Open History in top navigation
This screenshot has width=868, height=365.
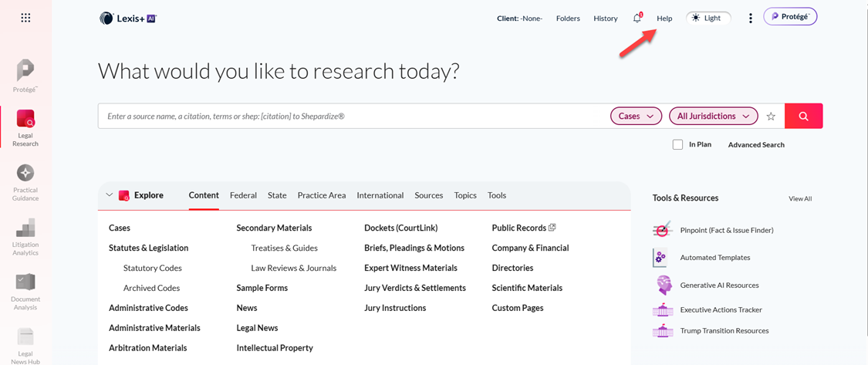(x=606, y=19)
